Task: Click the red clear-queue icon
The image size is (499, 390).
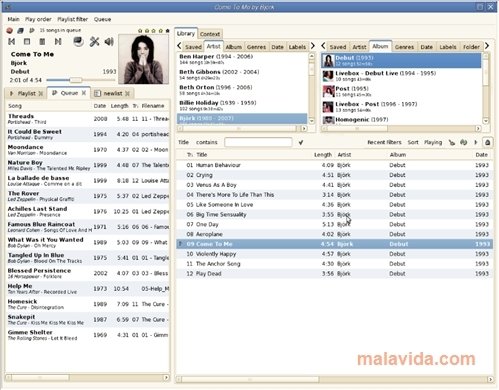Action: [x=10, y=31]
